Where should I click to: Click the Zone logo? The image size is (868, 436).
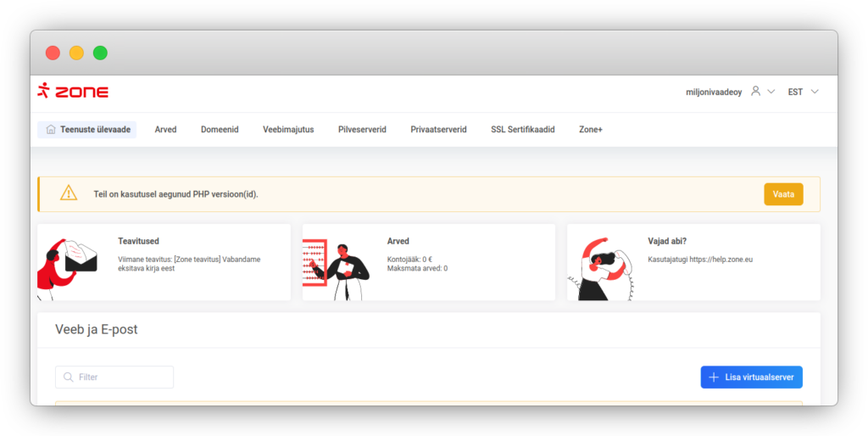coord(73,92)
